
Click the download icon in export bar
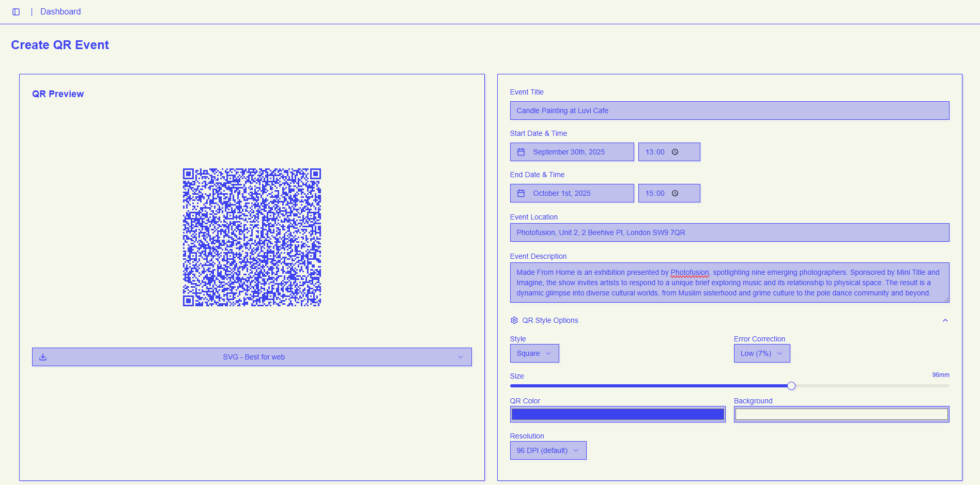point(43,357)
